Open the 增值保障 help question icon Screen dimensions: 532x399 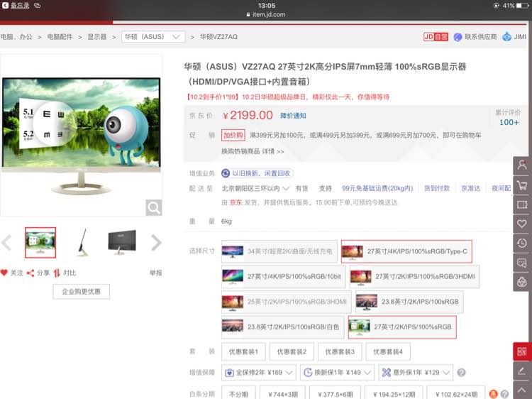pyautogui.click(x=461, y=373)
